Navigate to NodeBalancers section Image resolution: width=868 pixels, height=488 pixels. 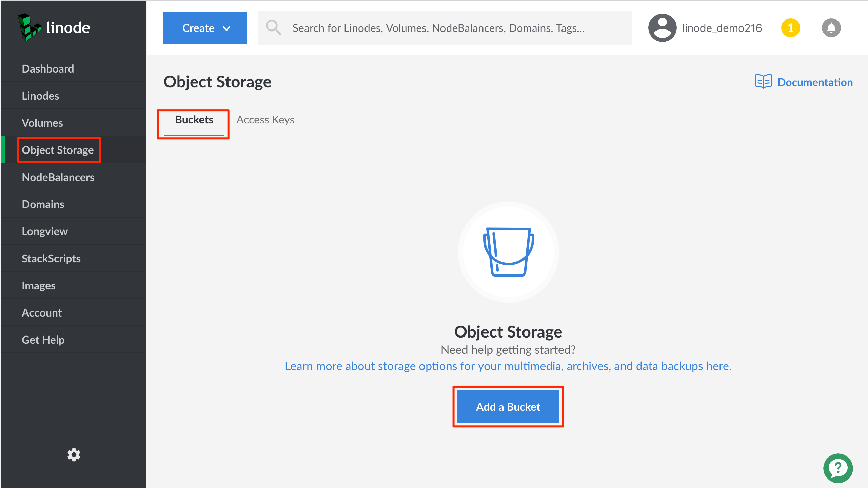point(58,177)
